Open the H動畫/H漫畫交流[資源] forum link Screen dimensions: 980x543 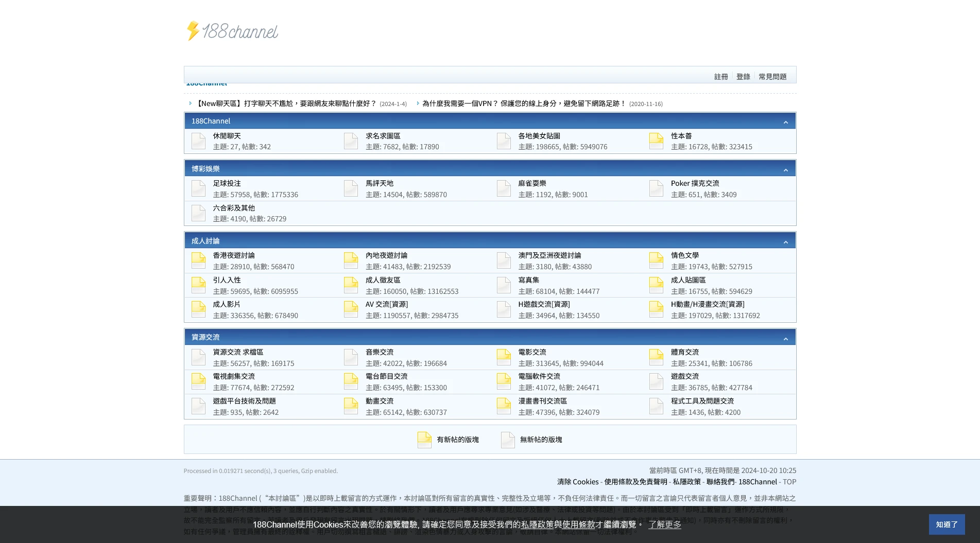click(x=707, y=304)
